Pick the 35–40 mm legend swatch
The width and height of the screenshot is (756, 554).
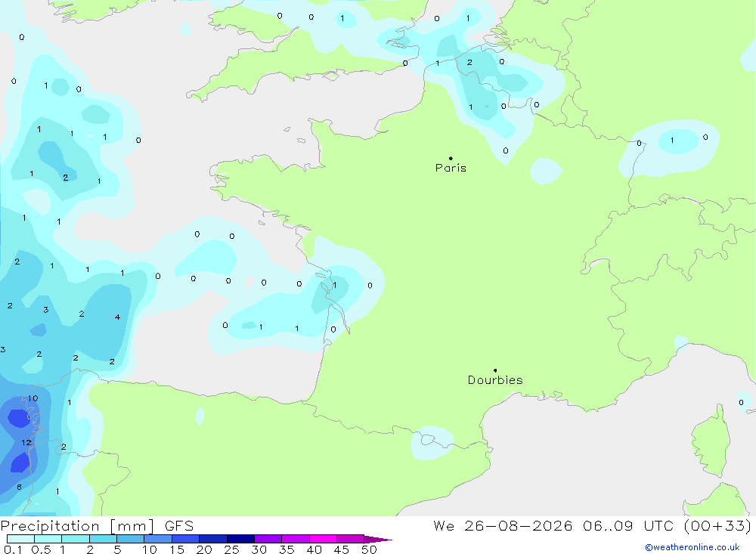[296, 539]
